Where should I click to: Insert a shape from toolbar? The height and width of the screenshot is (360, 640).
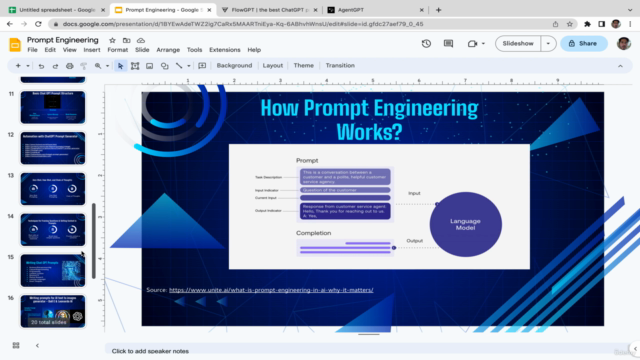pyautogui.click(x=164, y=66)
